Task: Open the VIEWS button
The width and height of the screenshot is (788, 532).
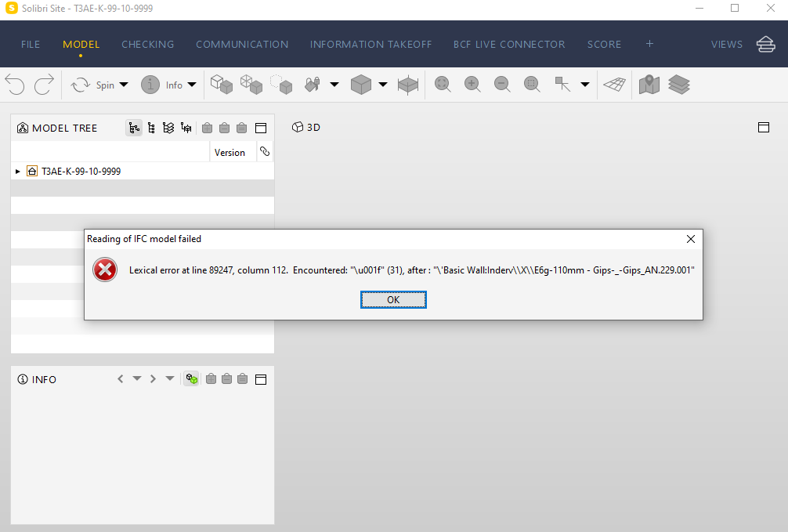Action: 727,44
